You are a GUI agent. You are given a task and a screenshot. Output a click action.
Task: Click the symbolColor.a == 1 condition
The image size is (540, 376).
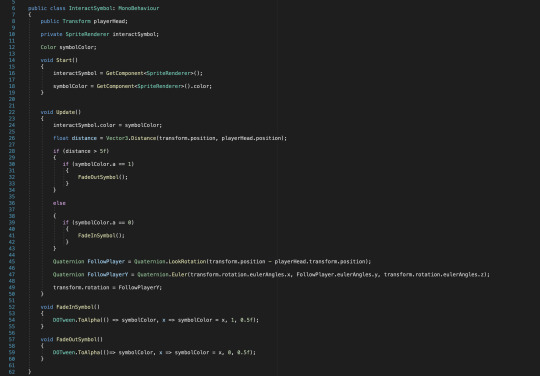(x=103, y=164)
